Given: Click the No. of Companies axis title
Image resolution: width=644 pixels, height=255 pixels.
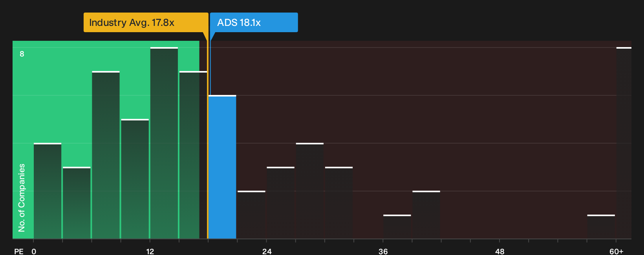Looking at the screenshot, I should click(22, 198).
